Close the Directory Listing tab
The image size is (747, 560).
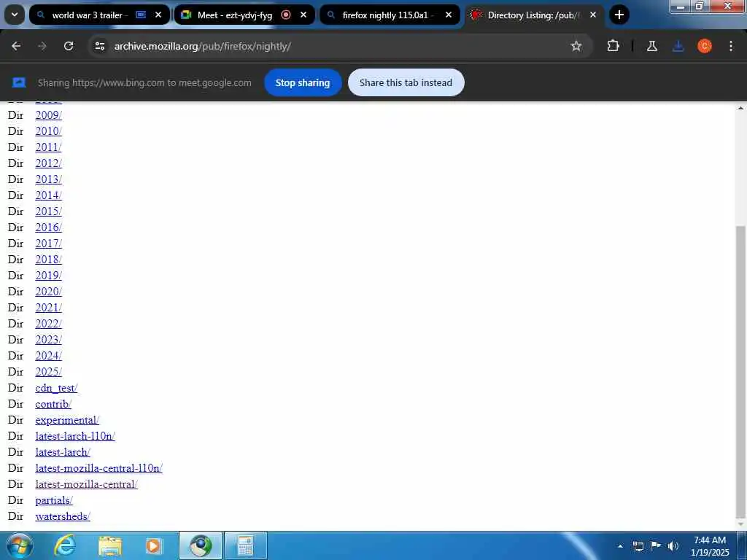[x=593, y=15]
